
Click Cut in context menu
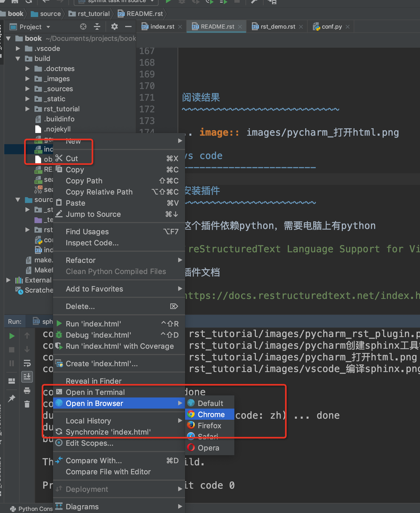tap(119, 158)
